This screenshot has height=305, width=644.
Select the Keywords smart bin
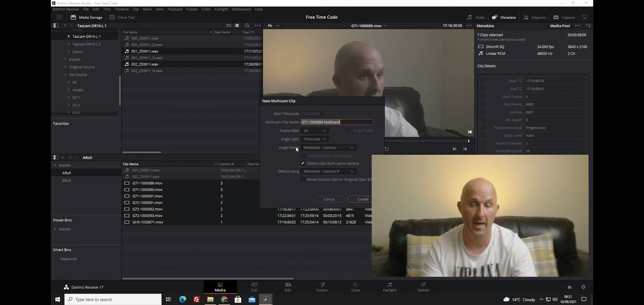coord(69,259)
